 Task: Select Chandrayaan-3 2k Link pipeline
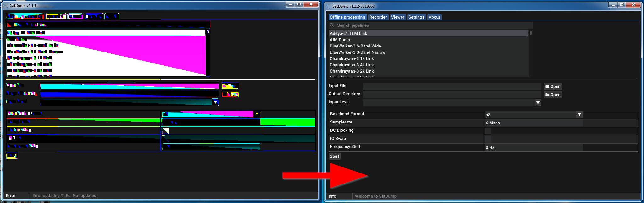[x=428, y=71]
